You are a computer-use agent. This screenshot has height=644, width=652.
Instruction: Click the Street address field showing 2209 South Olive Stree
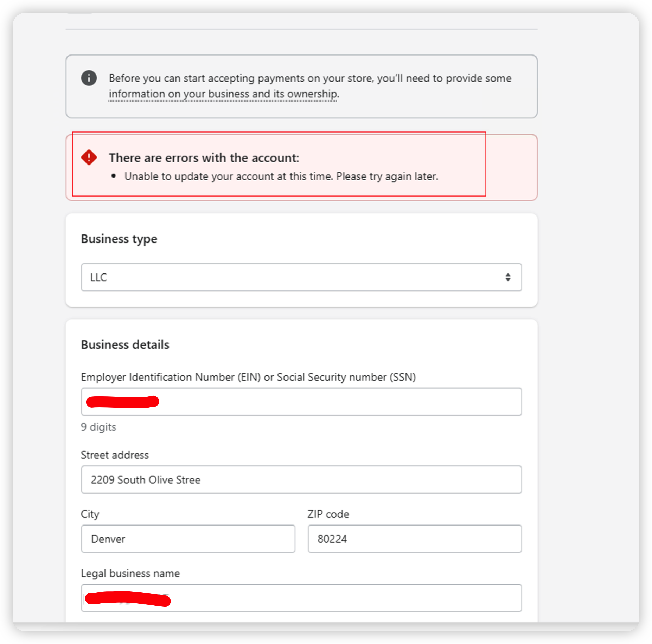coord(301,479)
